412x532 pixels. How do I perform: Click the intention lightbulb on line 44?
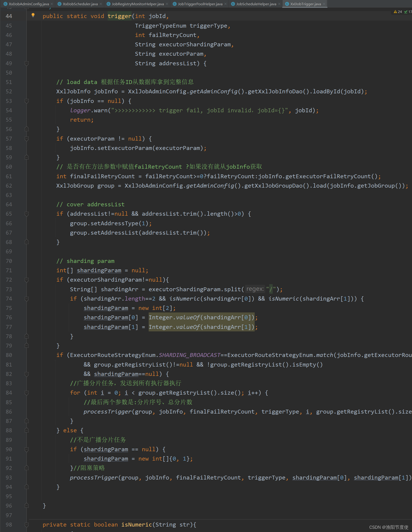tap(33, 16)
